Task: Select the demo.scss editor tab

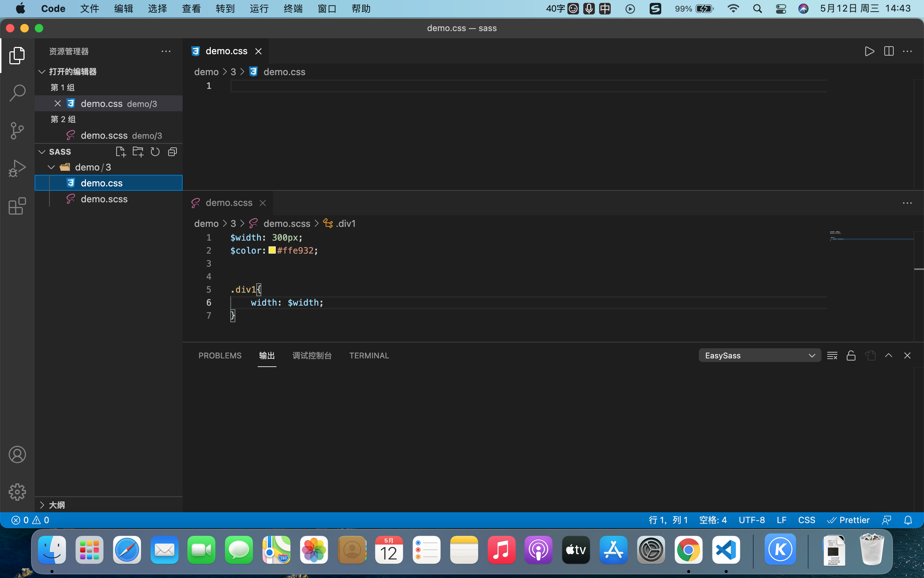Action: [x=228, y=203]
